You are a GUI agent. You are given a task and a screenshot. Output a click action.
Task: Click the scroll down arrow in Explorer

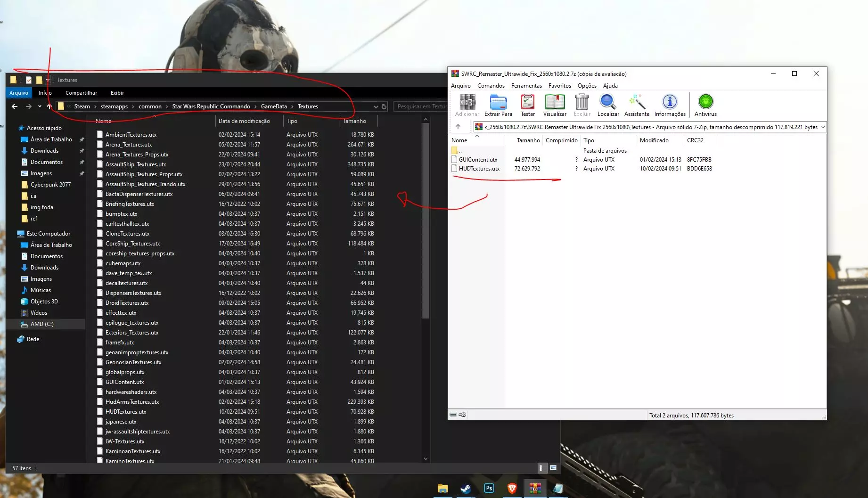click(426, 458)
